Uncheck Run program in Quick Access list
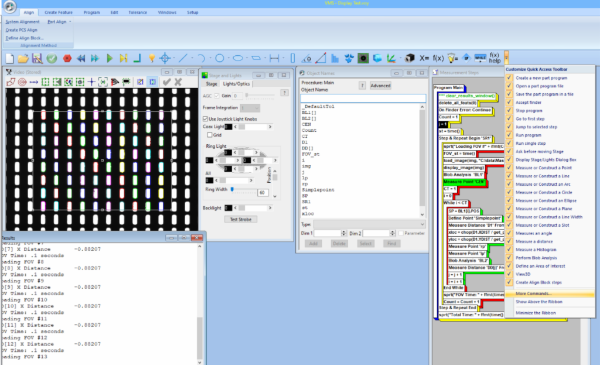 [x=509, y=135]
